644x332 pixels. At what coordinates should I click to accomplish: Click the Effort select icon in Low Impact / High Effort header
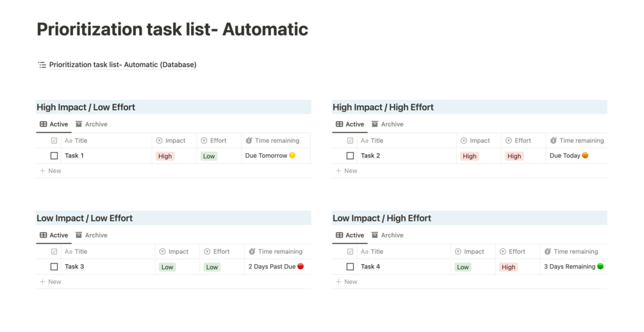[503, 252]
